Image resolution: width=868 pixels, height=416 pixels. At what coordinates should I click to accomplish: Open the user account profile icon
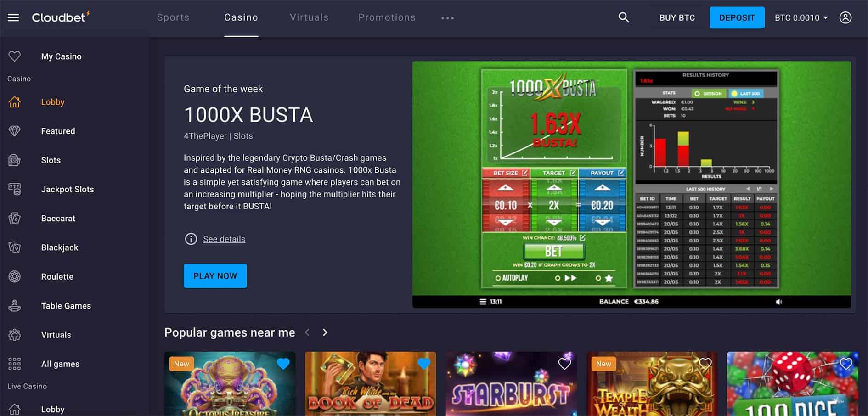(845, 17)
